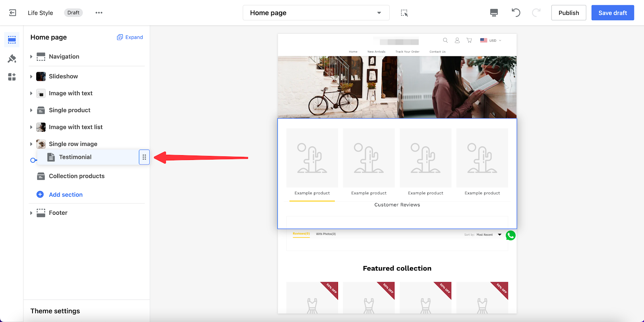The width and height of the screenshot is (644, 322).
Task: Open the Most Recent sort dropdown
Action: click(489, 235)
